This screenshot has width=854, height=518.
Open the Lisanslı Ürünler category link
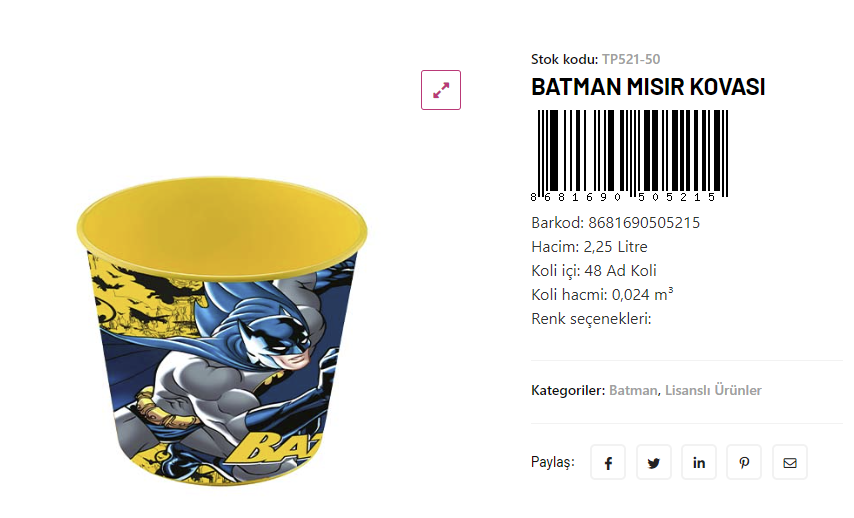(713, 390)
